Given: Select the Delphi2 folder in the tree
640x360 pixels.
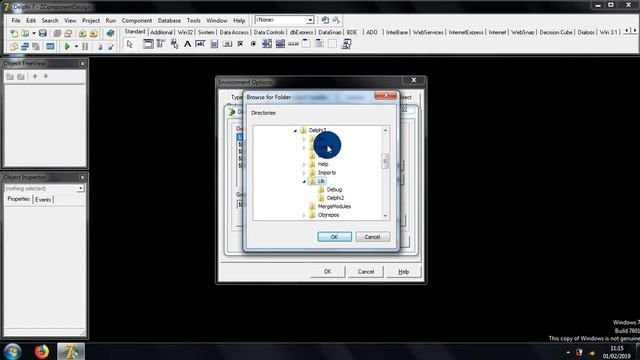Looking at the screenshot, I should tap(336, 198).
